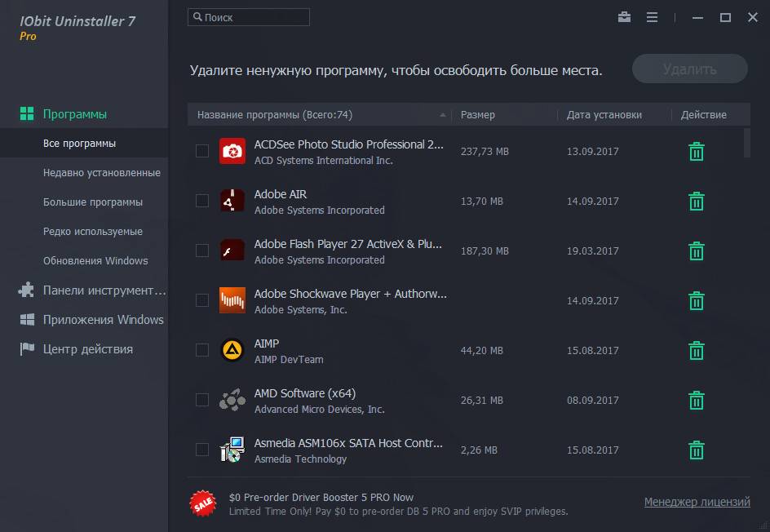Open the Менеджер лицензий link

(x=697, y=503)
